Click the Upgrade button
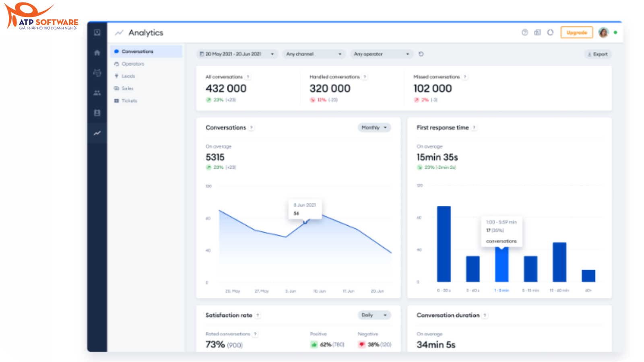Screen dimensions: 644x362 (576, 33)
